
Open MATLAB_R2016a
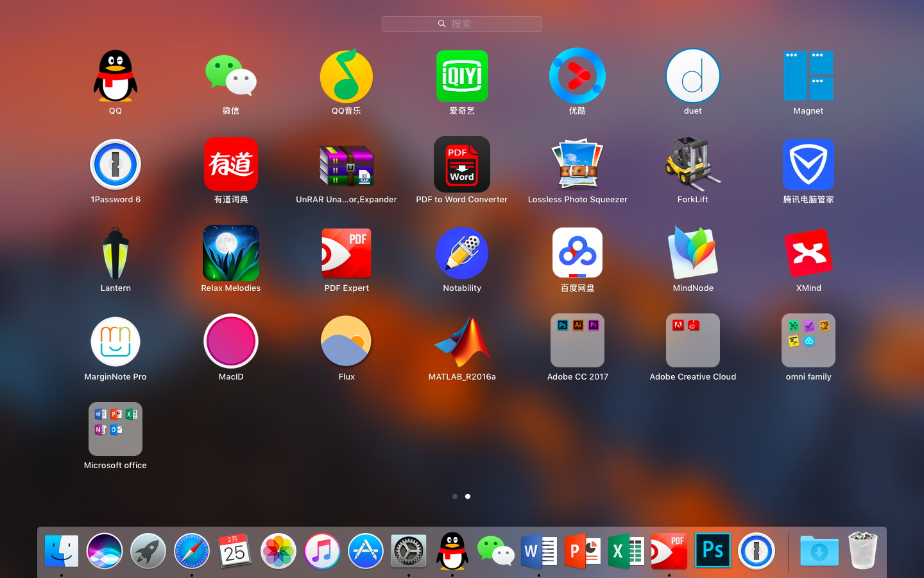[462, 342]
